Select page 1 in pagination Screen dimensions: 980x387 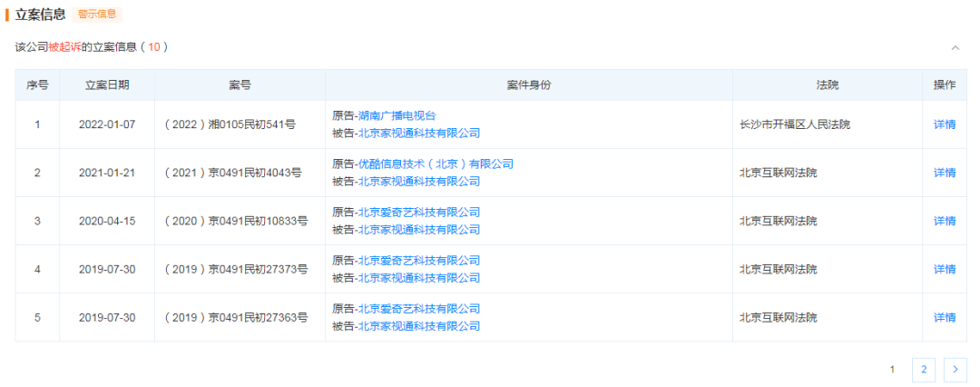pos(893,370)
